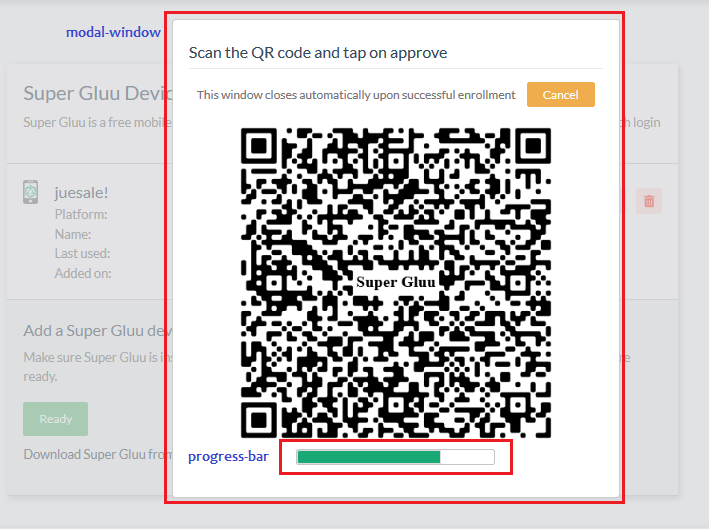This screenshot has width=709, height=529.
Task: Click the empty end of the progress bar
Action: pyautogui.click(x=467, y=457)
